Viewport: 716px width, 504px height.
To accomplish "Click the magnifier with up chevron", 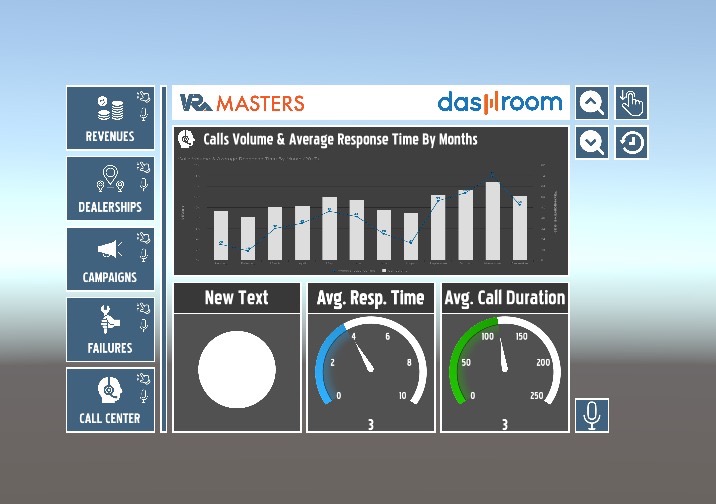I will coord(592,102).
